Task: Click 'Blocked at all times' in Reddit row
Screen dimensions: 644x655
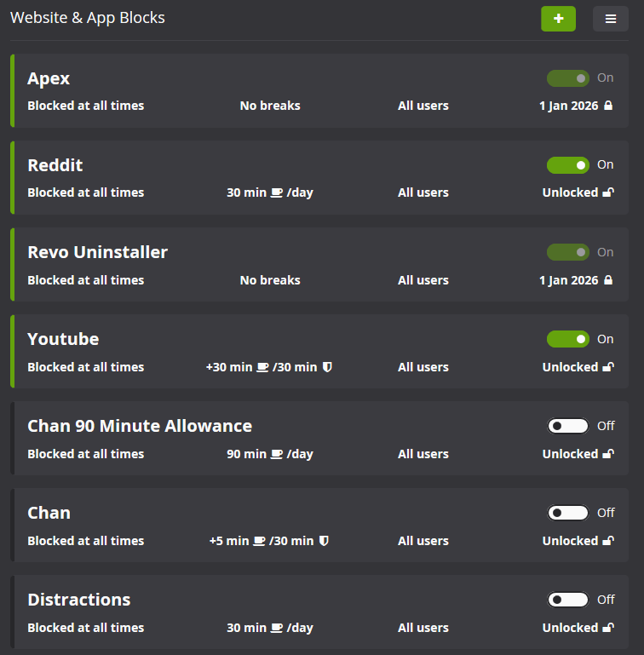Action: [x=86, y=192]
